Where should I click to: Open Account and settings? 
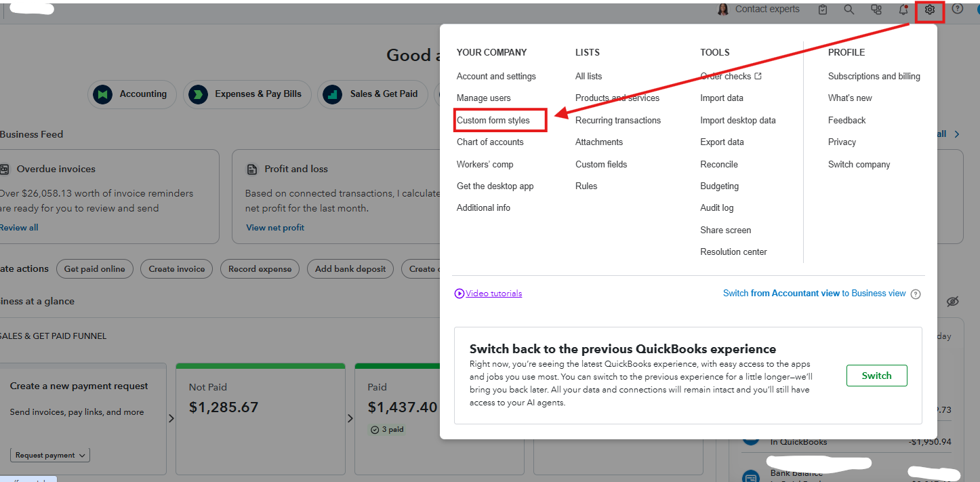[496, 76]
